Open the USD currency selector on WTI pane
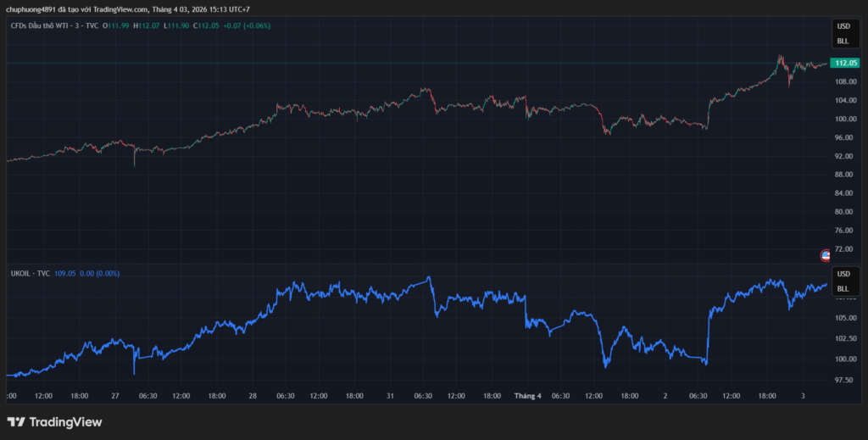Screen dimensions: 868x440 click(x=843, y=26)
